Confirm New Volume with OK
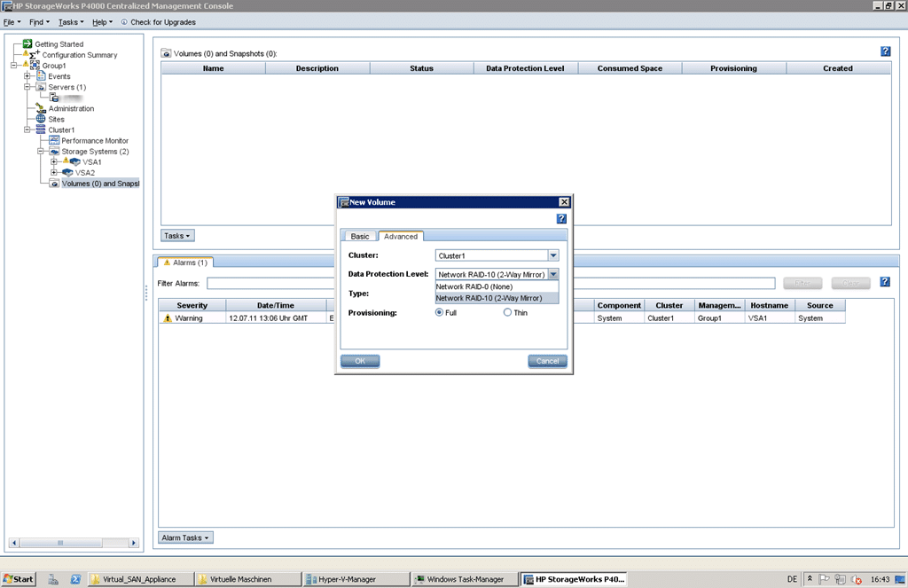908x588 pixels. pos(360,361)
